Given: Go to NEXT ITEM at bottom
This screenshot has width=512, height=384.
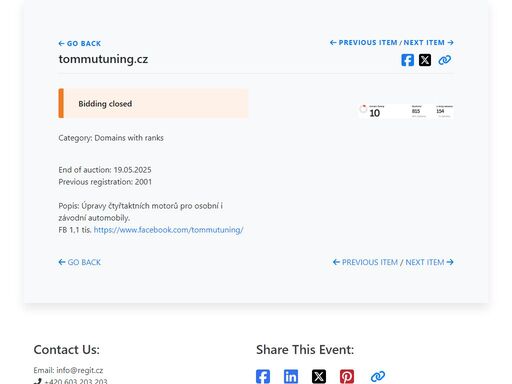Looking at the screenshot, I should 429,262.
